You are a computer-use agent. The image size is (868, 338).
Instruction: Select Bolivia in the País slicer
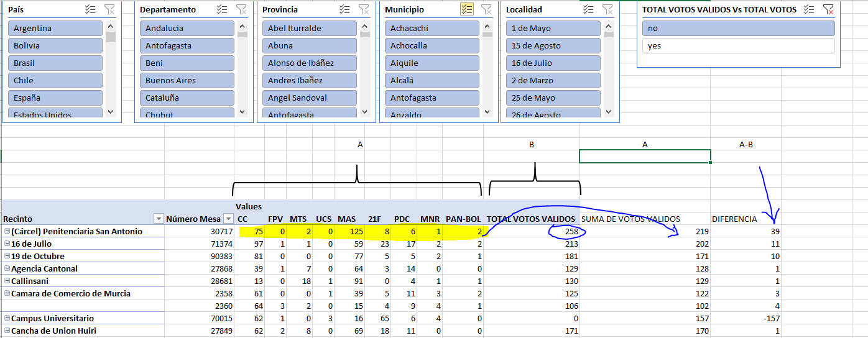coord(55,45)
